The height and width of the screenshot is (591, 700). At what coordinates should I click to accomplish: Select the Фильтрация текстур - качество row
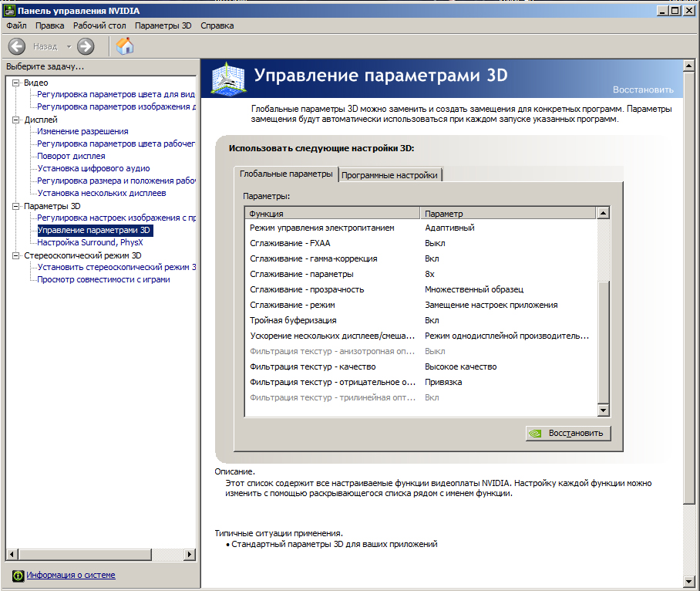(x=420, y=366)
